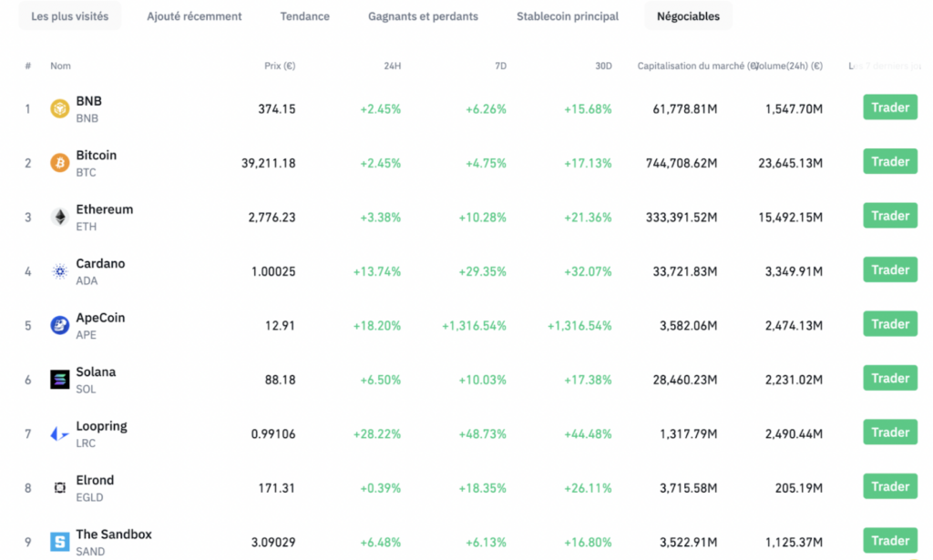The image size is (933, 560).
Task: Select the Ajouté récemment tab
Action: pyautogui.click(x=194, y=15)
